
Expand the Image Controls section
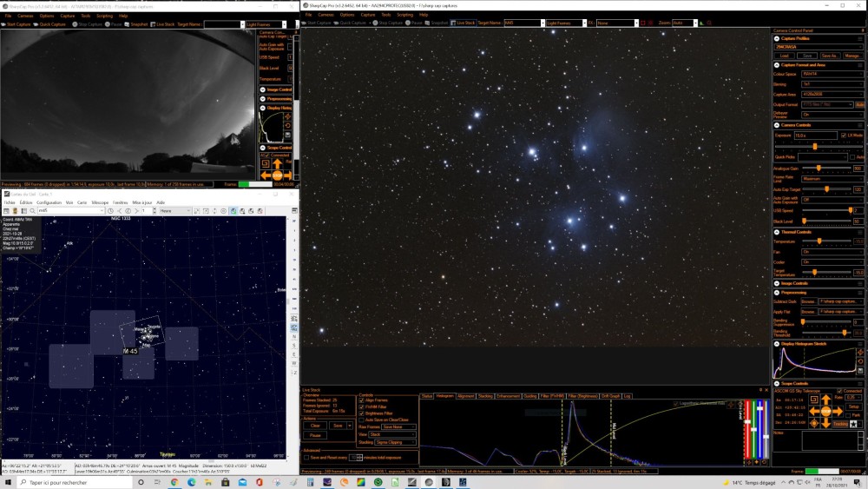pyautogui.click(x=776, y=283)
